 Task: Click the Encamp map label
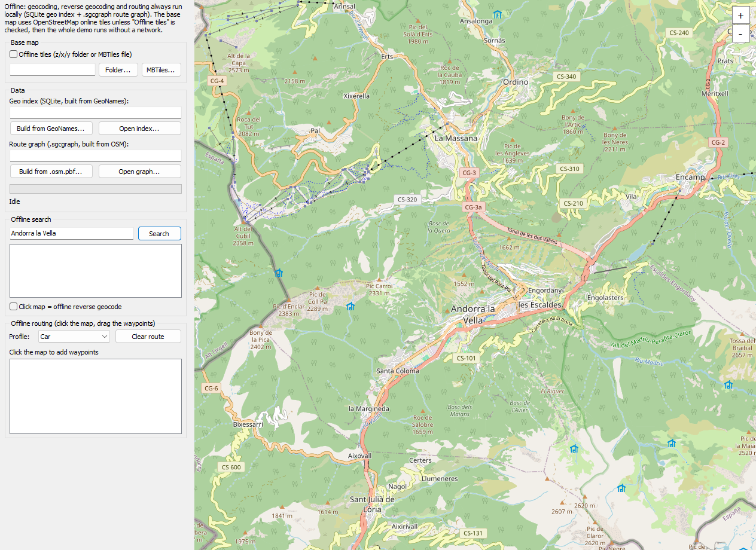tap(691, 178)
